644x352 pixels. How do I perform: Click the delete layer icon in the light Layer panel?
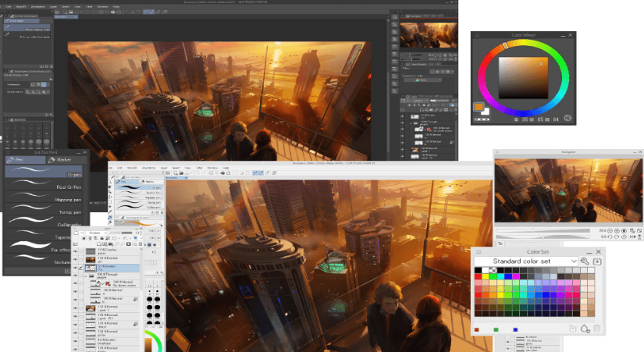(x=141, y=244)
